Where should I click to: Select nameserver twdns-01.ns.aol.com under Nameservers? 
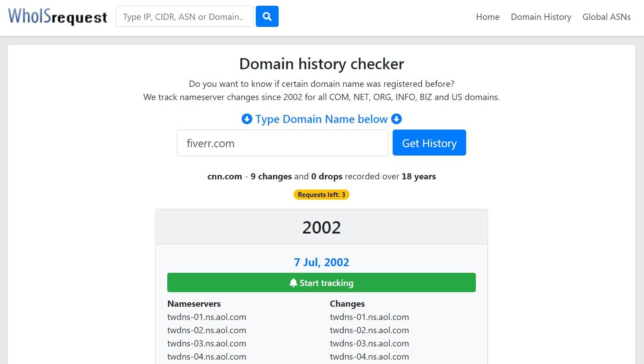[206, 317]
